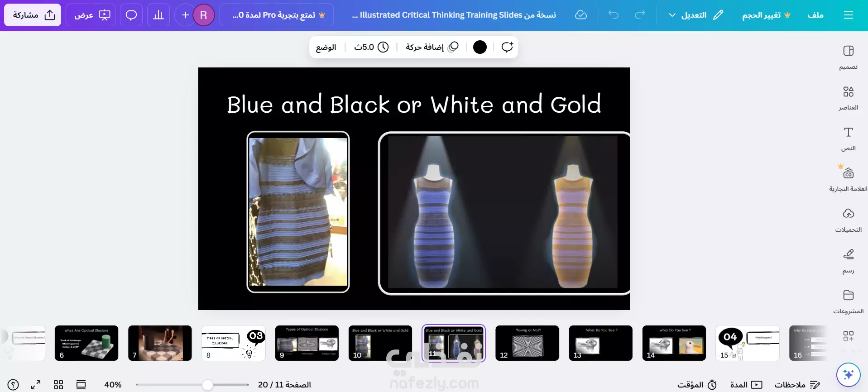
Task: Select slide 6 thumbnail
Action: pyautogui.click(x=86, y=343)
